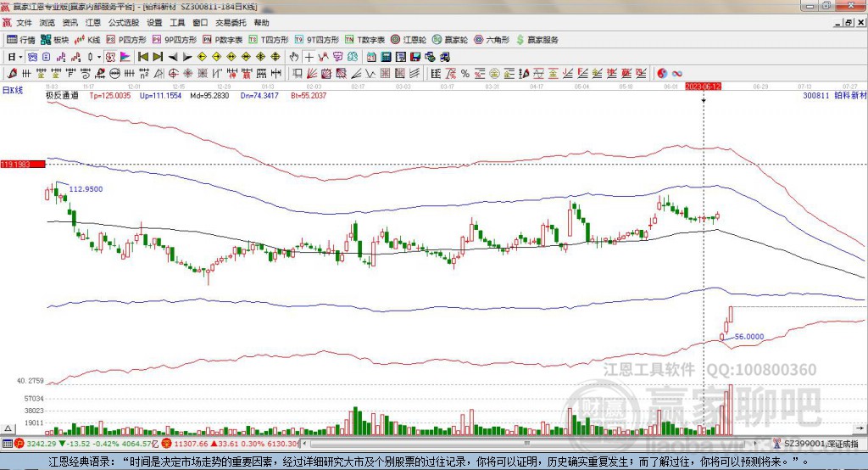This screenshot has width=868, height=470.
Task: Open the 9T四方形 tool
Action: tap(317, 40)
